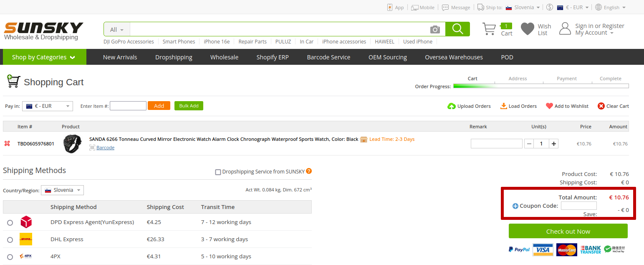Increase watch quantity with plus button
This screenshot has height=265, width=644.
(554, 144)
